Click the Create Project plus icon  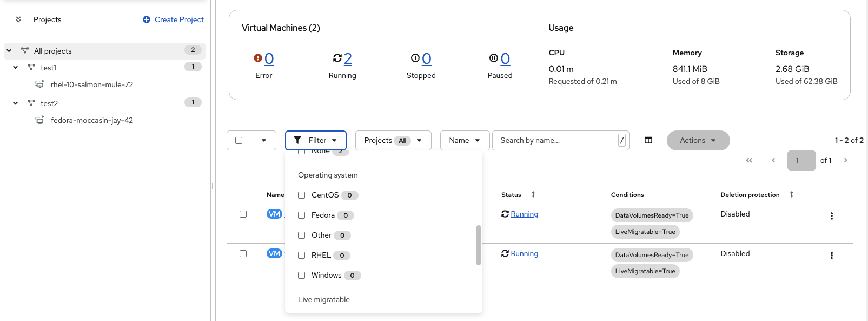click(x=147, y=19)
